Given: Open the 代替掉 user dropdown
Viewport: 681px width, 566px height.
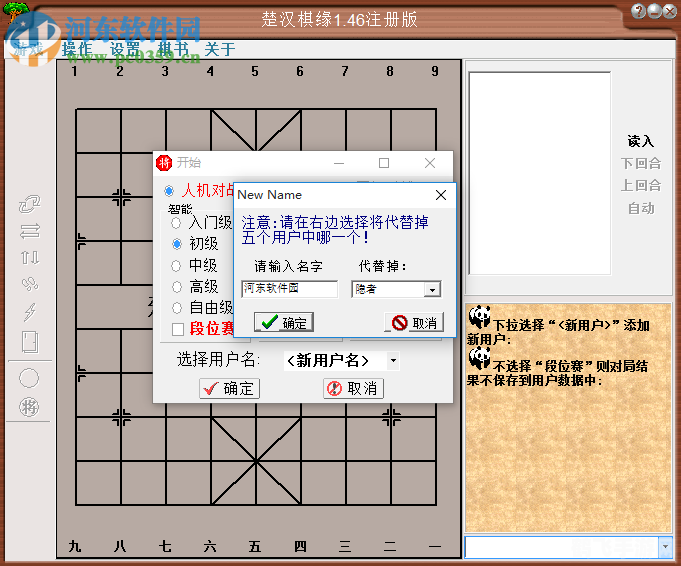Looking at the screenshot, I should (x=432, y=290).
